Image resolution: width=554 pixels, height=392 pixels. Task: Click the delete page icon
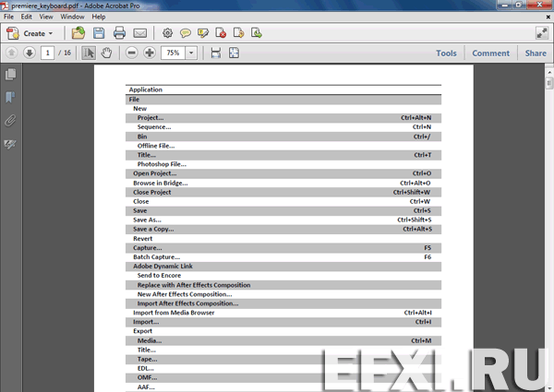point(221,33)
